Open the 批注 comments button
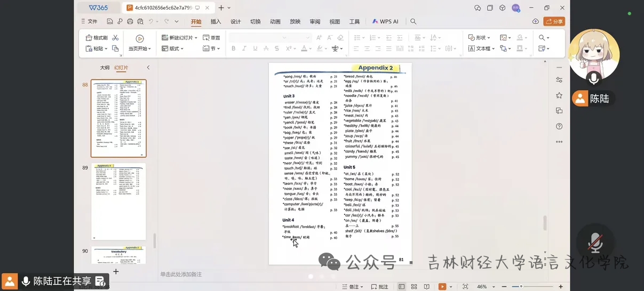This screenshot has height=291, width=644. (x=379, y=287)
